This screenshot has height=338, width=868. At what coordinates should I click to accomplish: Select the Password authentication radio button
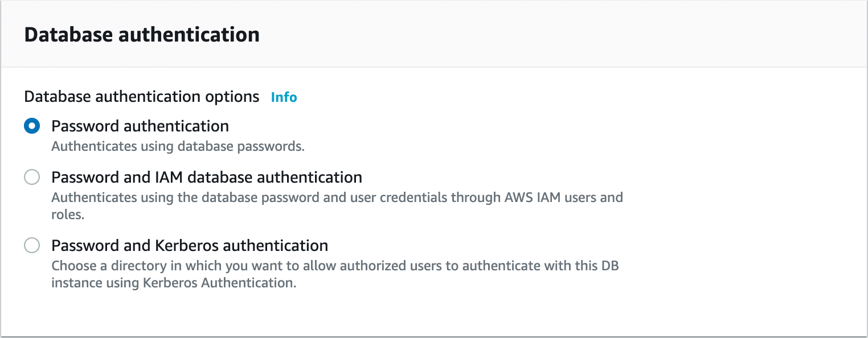pos(32,126)
